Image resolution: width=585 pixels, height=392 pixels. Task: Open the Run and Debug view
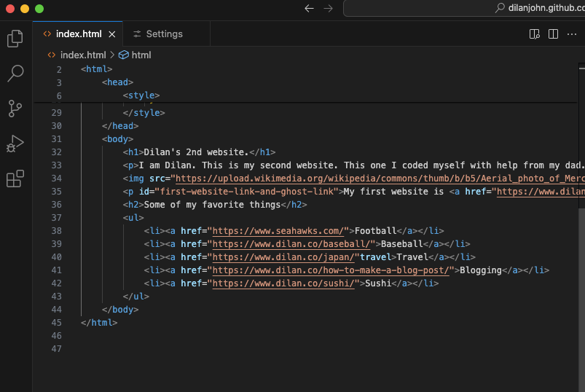[x=15, y=144]
